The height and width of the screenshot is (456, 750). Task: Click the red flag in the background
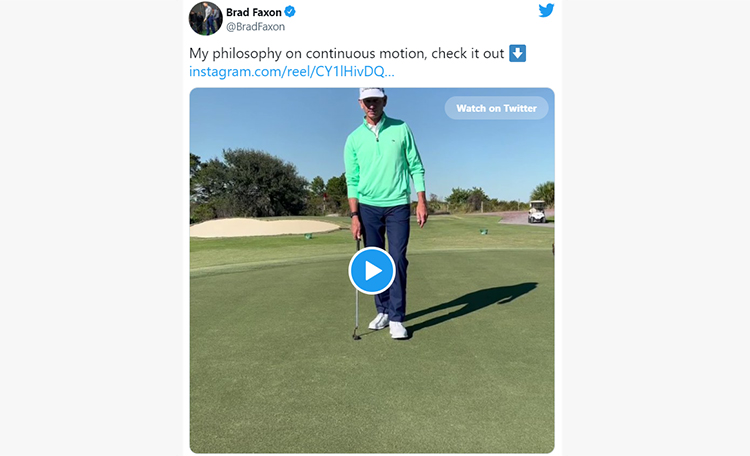click(325, 196)
